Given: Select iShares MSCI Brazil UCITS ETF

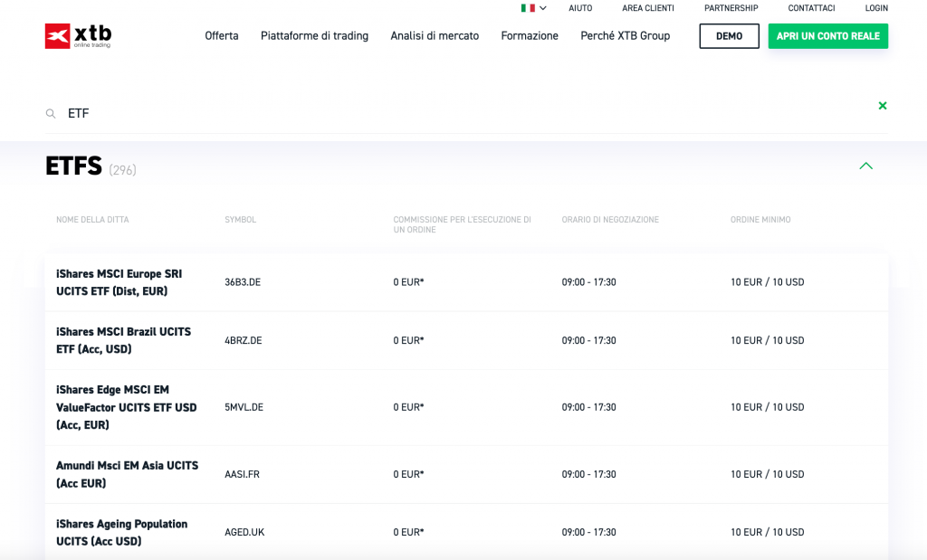Looking at the screenshot, I should 123,340.
